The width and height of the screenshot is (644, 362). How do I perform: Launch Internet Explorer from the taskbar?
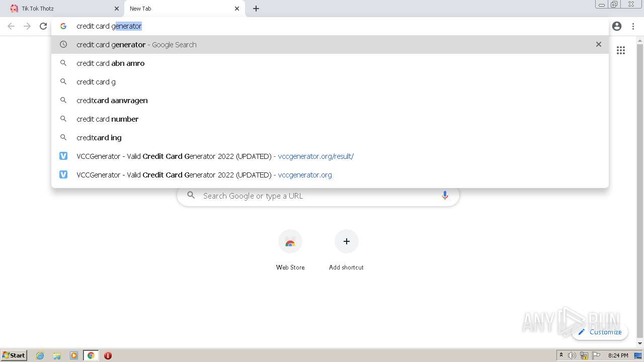(x=40, y=355)
